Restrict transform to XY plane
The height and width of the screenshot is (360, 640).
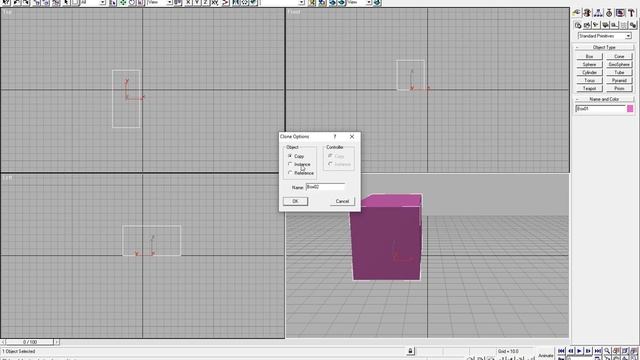tap(215, 2)
